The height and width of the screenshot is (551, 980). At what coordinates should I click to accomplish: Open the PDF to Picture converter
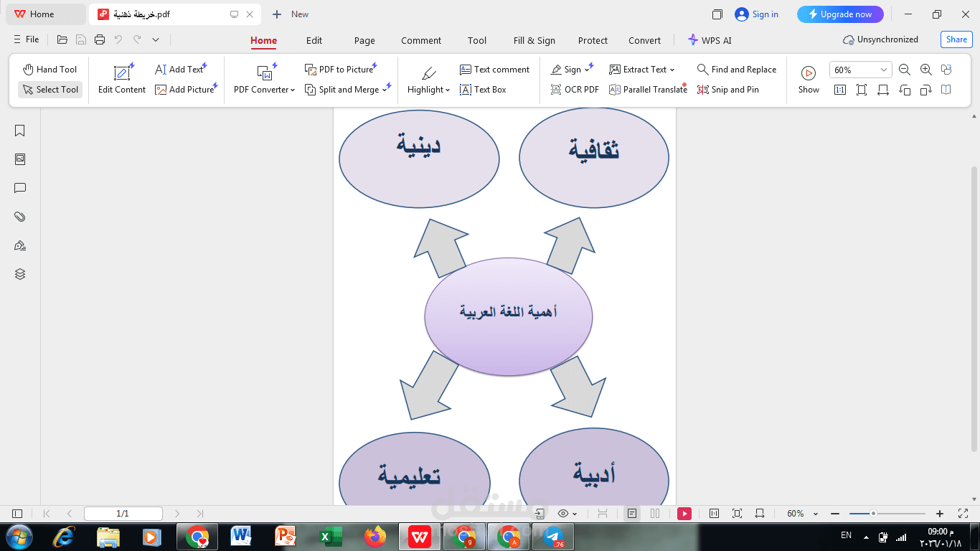[x=341, y=69]
